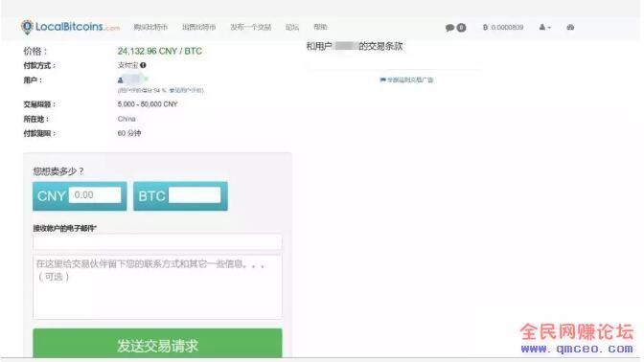The width and height of the screenshot is (644, 362).
Task: Open the bitcoin wallet balance 0.0000809
Action: coord(503,27)
